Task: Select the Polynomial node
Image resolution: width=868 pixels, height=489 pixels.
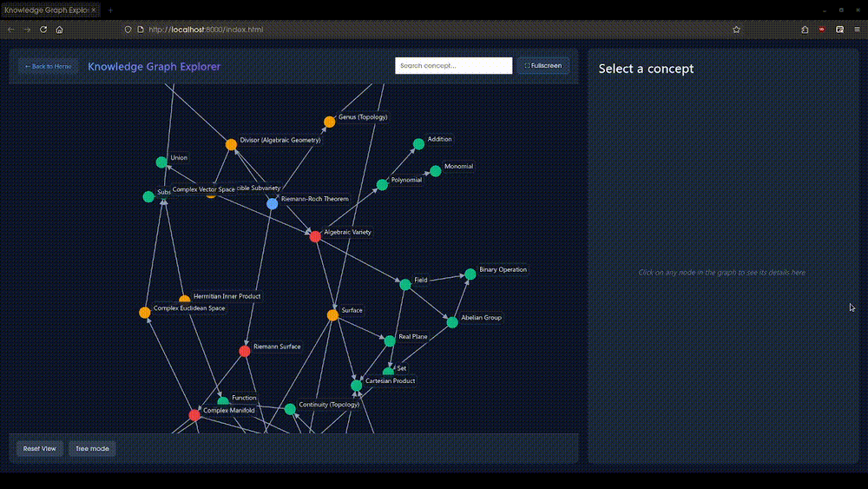Action: [x=382, y=185]
